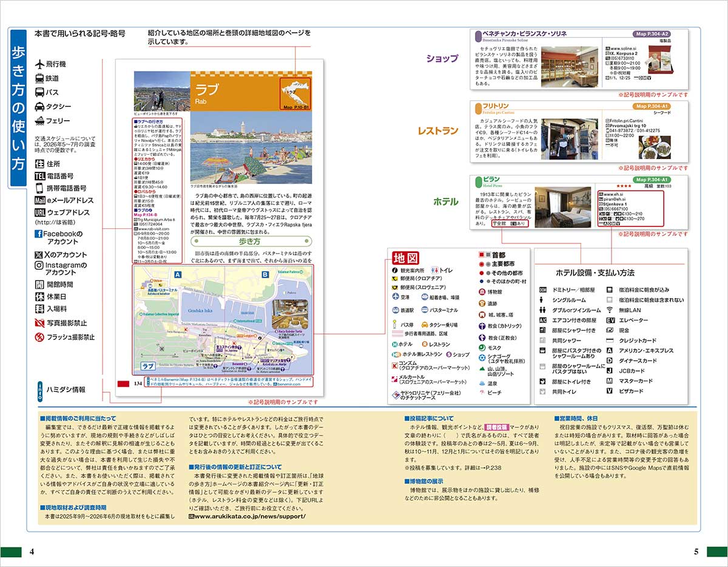The image size is (728, 567).
Task: Click the Map P.304-A2 label on the shop card
Action: pyautogui.click(x=652, y=34)
